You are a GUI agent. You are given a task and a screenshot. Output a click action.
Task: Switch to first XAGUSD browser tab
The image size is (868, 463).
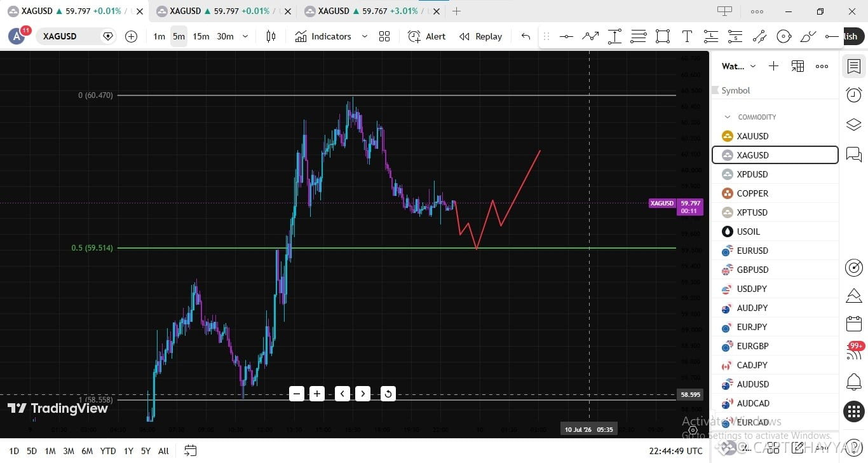74,11
